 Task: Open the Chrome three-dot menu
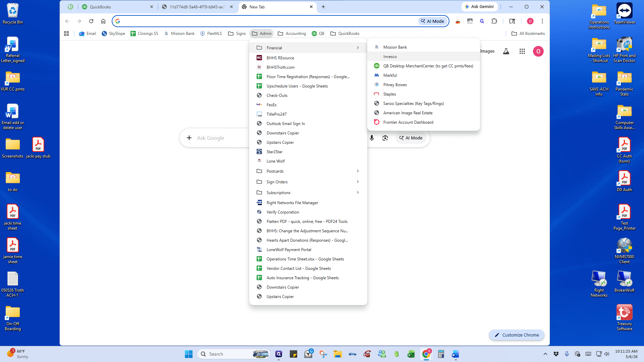(542, 21)
